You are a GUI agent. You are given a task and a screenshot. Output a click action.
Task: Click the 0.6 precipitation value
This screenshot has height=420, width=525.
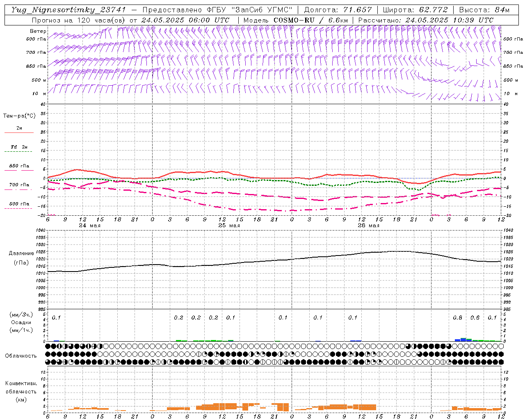pyautogui.click(x=475, y=318)
